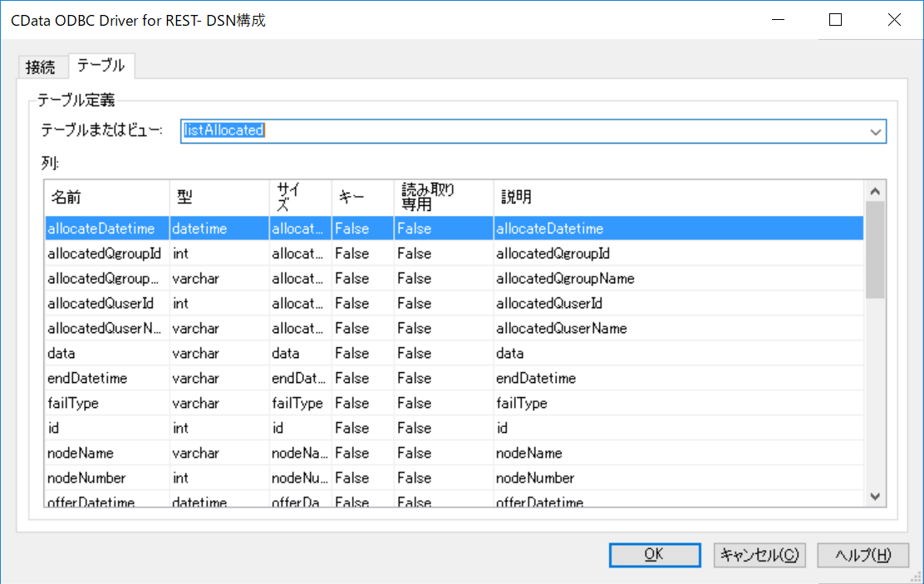Click the OK button

tap(654, 555)
